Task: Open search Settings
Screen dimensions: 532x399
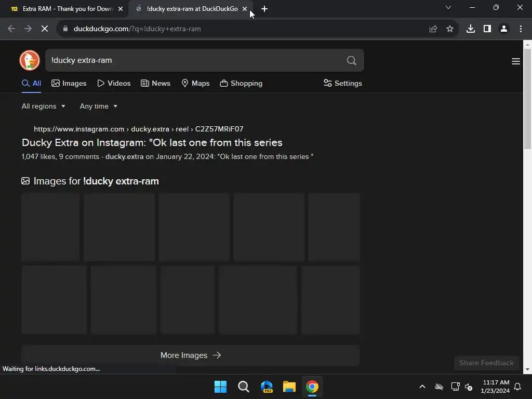Action: [x=343, y=84]
